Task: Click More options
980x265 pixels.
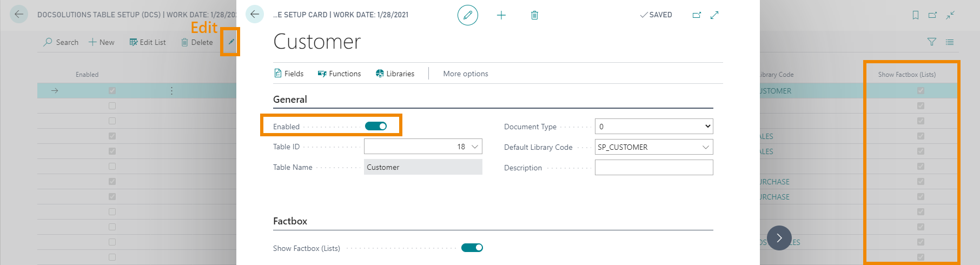Action: pos(466,74)
